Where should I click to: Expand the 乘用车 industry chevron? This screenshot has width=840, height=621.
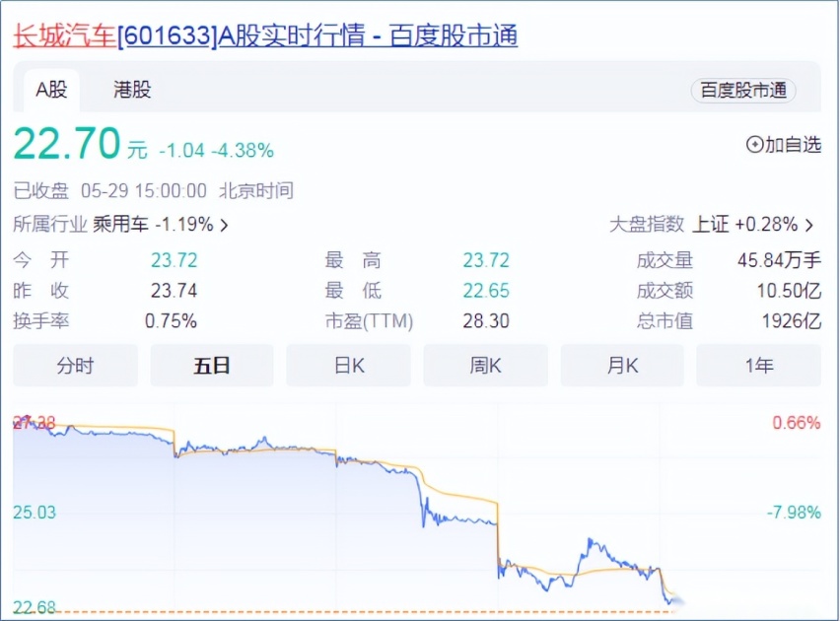coord(224,225)
